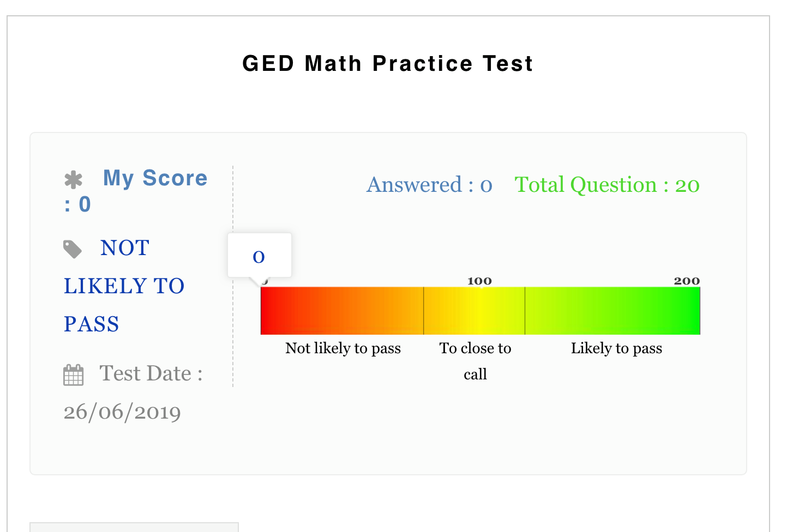Click the date 26/06/2019
This screenshot has height=532, width=793.
[x=122, y=412]
